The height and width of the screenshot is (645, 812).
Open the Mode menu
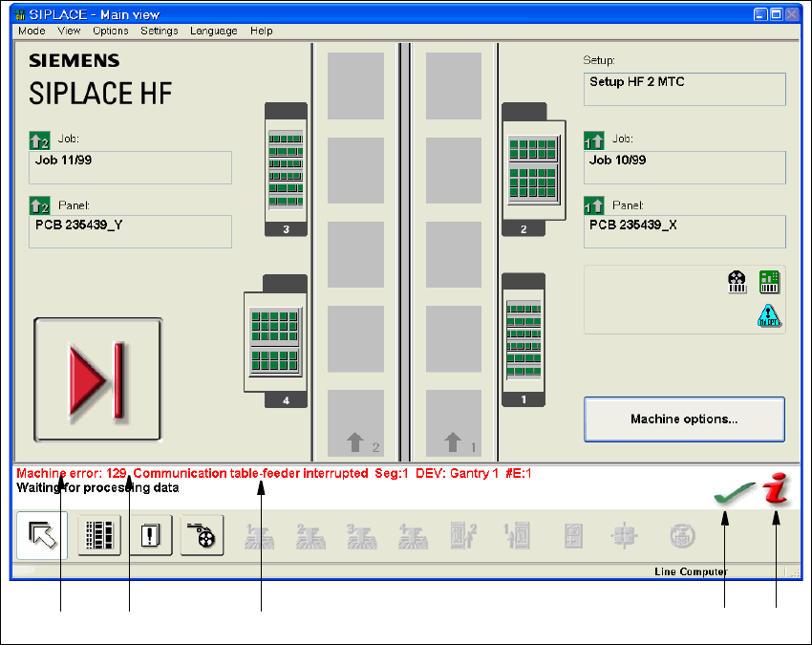coord(32,32)
